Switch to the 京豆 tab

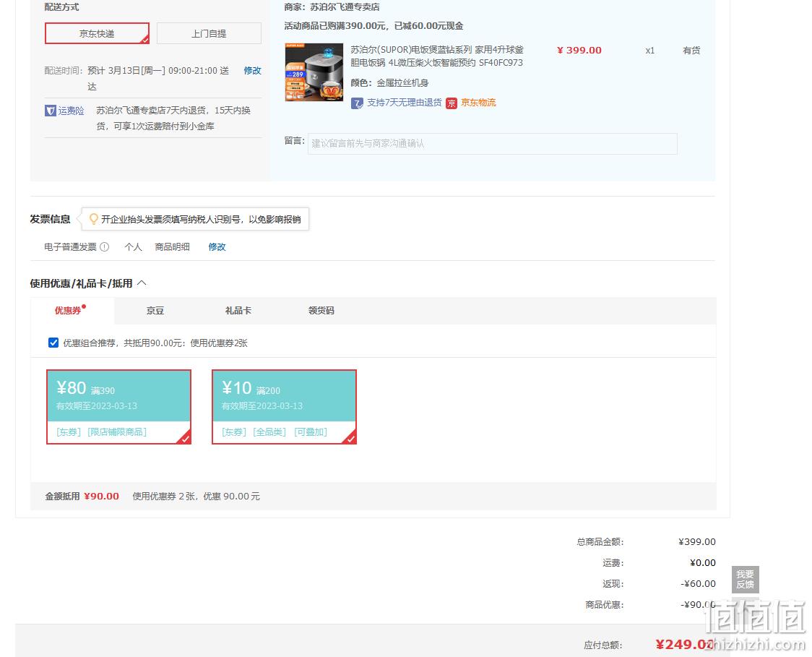tap(155, 310)
